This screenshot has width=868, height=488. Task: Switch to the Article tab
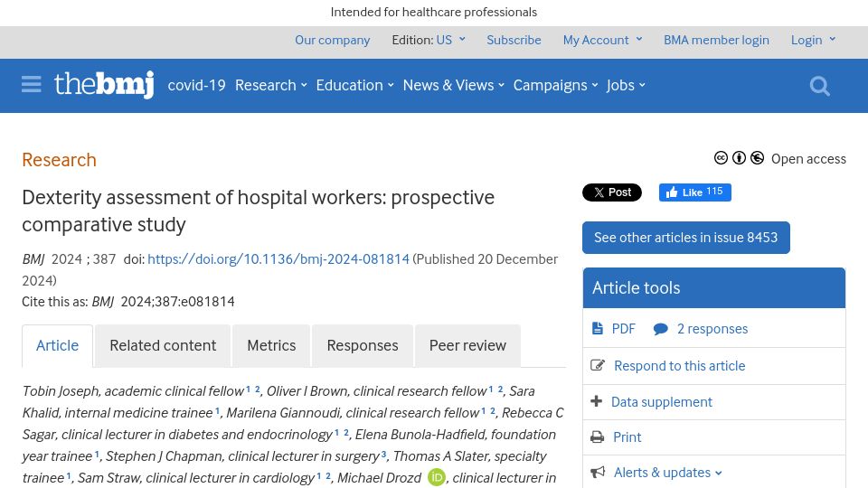point(58,346)
